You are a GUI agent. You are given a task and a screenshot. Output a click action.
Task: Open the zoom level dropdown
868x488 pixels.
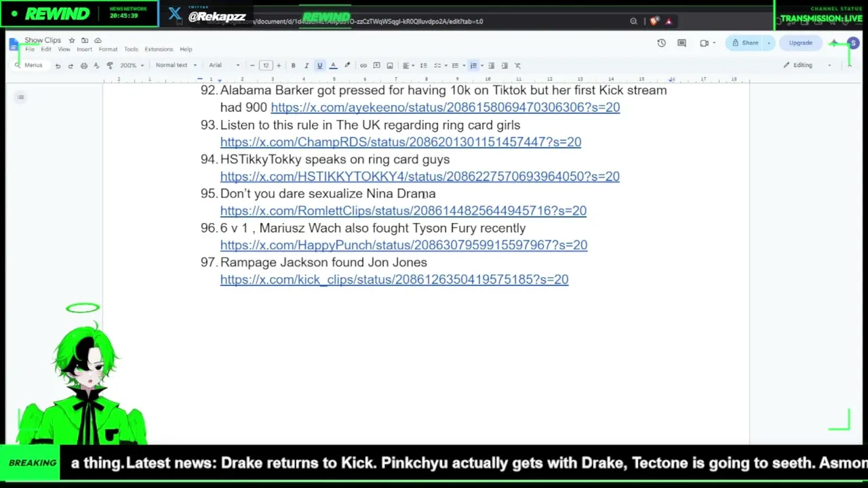(132, 66)
